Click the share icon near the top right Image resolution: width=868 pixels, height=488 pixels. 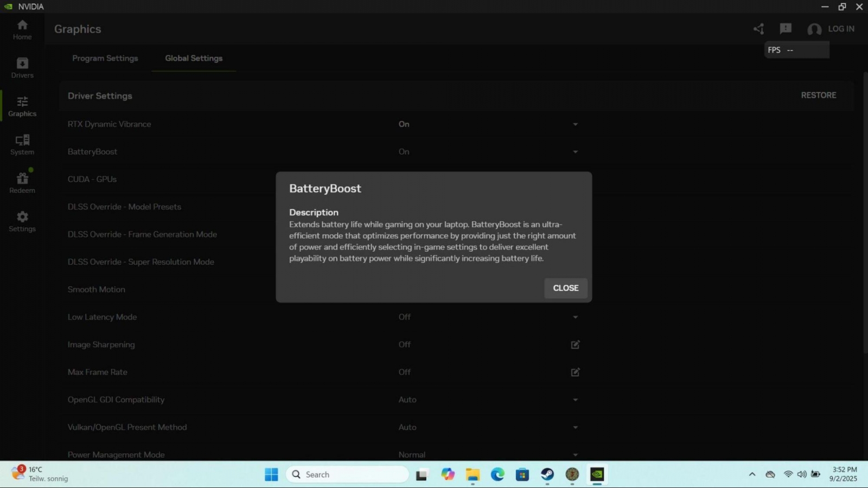coord(758,29)
